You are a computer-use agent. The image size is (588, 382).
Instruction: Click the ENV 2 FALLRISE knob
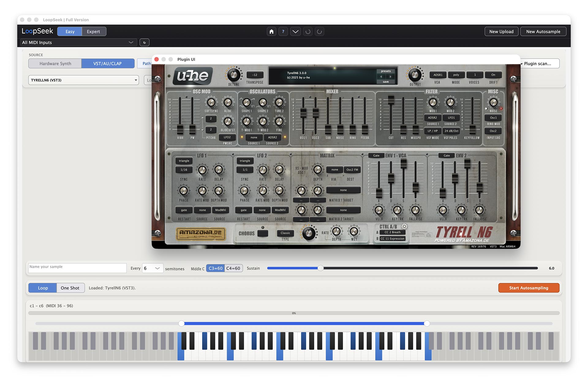pos(479,210)
